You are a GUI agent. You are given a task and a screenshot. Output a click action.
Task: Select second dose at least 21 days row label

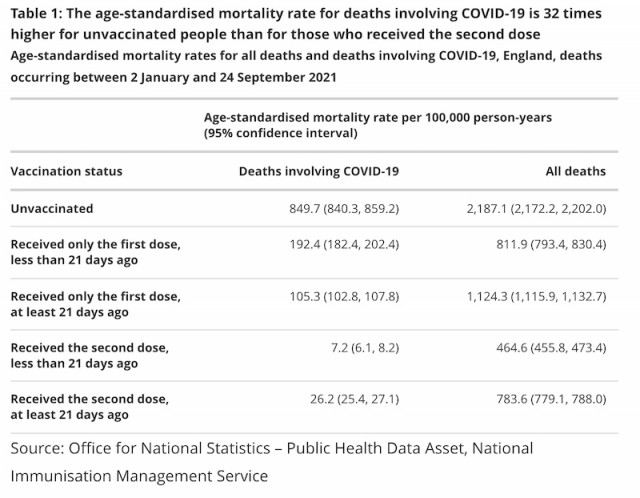90,407
